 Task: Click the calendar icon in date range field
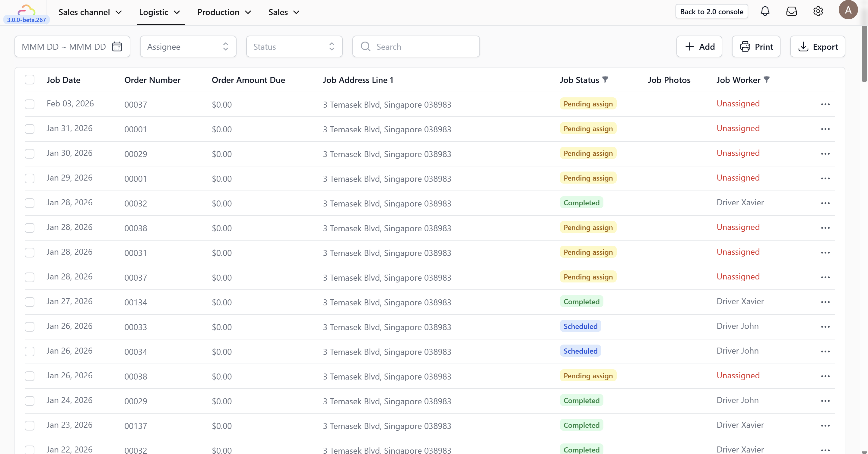(x=117, y=46)
